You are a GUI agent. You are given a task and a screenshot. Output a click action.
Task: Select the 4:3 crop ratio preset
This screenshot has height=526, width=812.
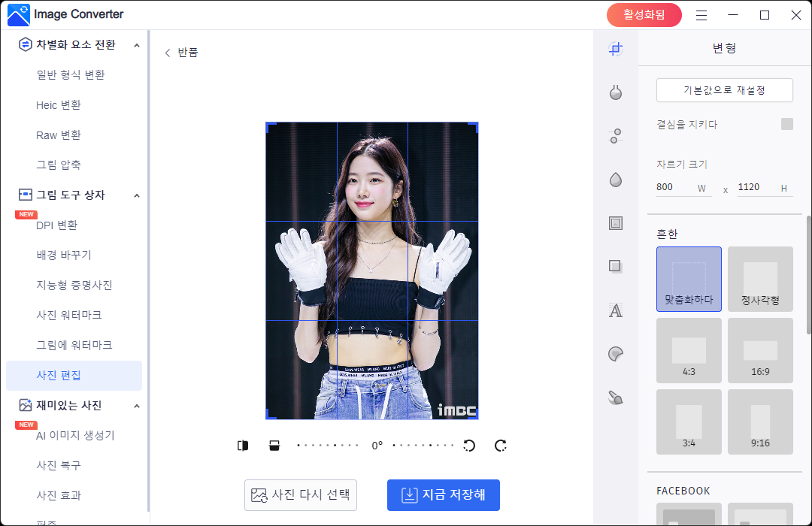pos(689,350)
